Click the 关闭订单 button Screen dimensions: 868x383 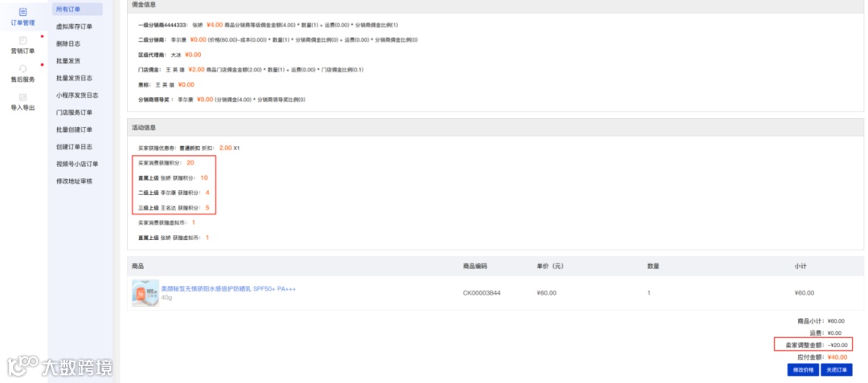[837, 369]
